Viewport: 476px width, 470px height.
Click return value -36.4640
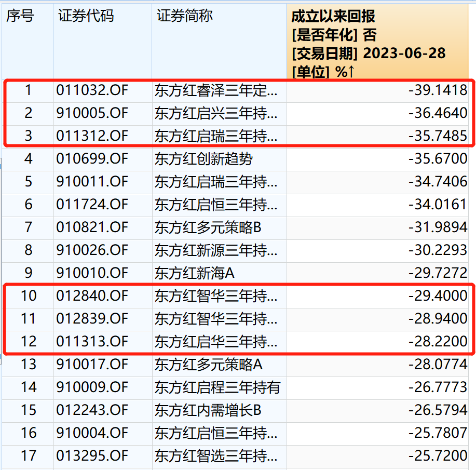[438, 113]
